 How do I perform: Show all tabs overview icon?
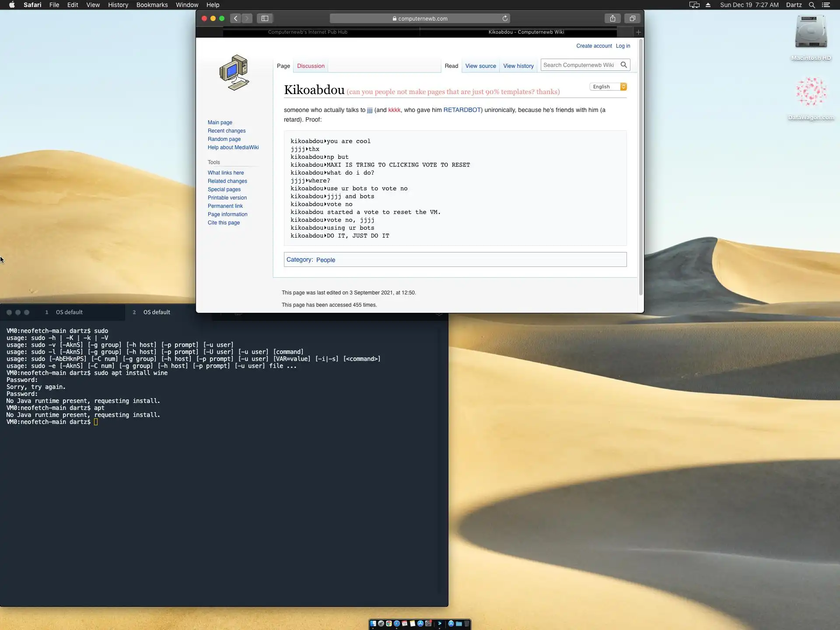click(x=632, y=18)
